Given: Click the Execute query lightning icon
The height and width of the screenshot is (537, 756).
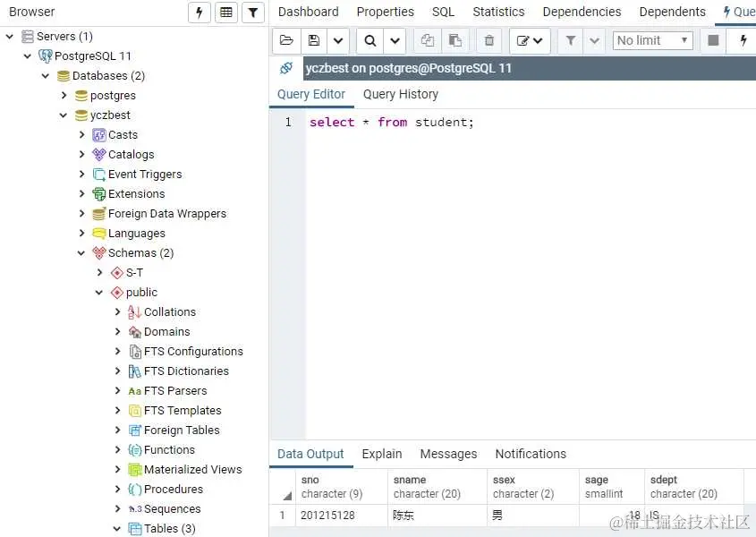Looking at the screenshot, I should (x=743, y=40).
